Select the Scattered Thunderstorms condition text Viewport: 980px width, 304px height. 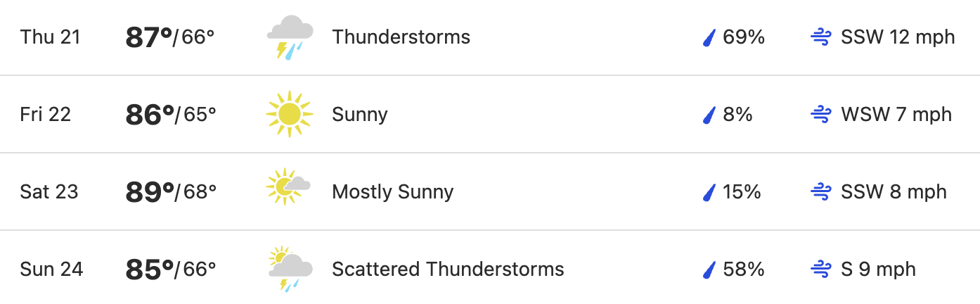448,270
